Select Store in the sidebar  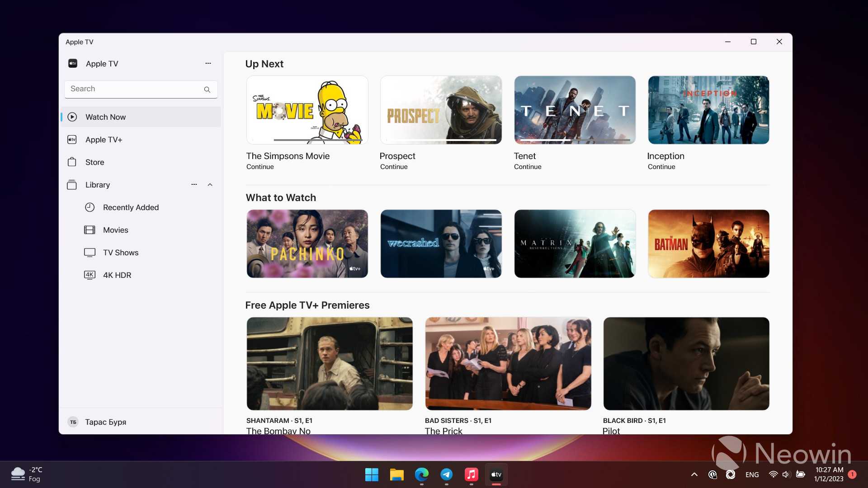point(141,162)
